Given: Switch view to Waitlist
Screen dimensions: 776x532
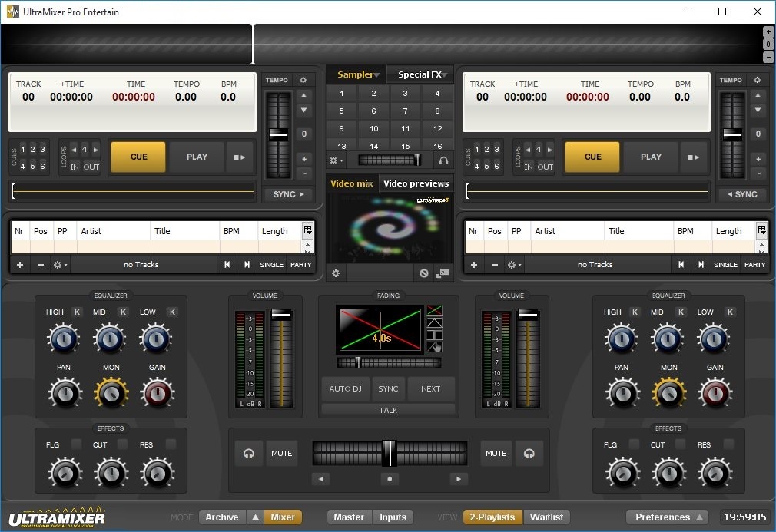Looking at the screenshot, I should pyautogui.click(x=546, y=517).
